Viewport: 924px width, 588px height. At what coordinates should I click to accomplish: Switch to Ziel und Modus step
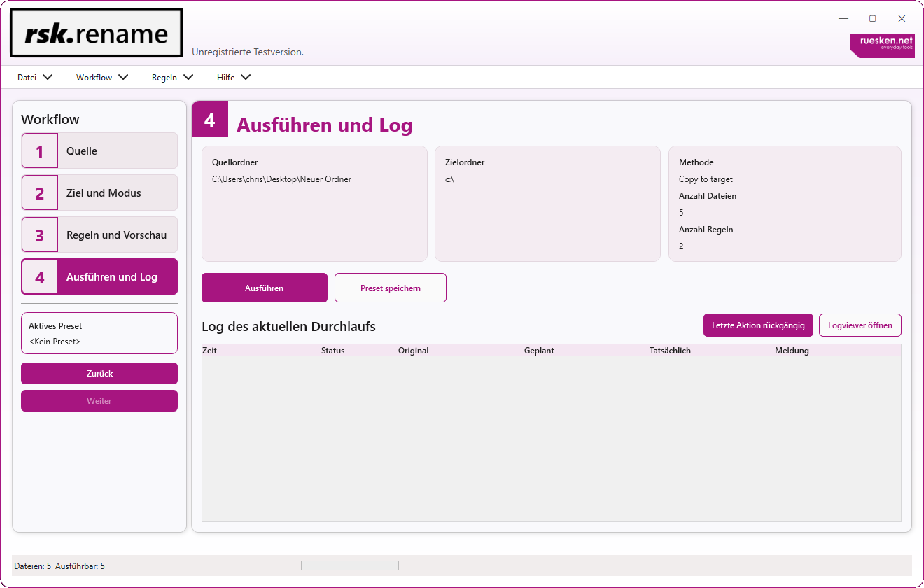pyautogui.click(x=104, y=193)
